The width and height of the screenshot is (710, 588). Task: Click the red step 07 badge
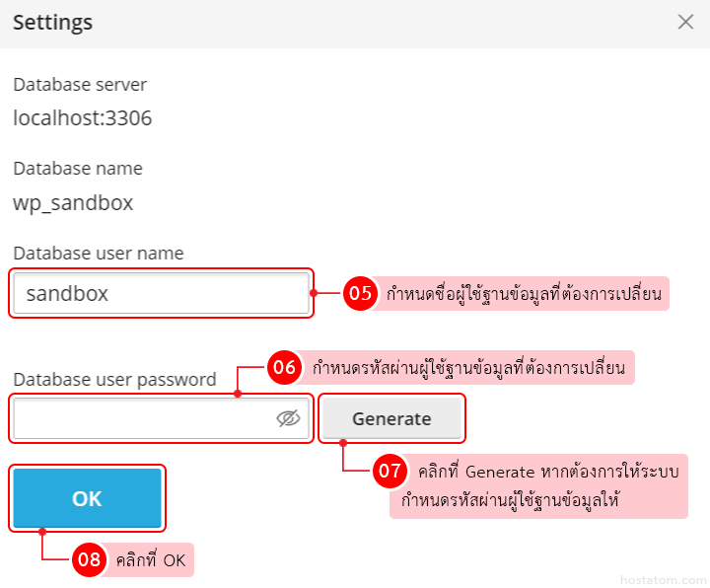389,472
